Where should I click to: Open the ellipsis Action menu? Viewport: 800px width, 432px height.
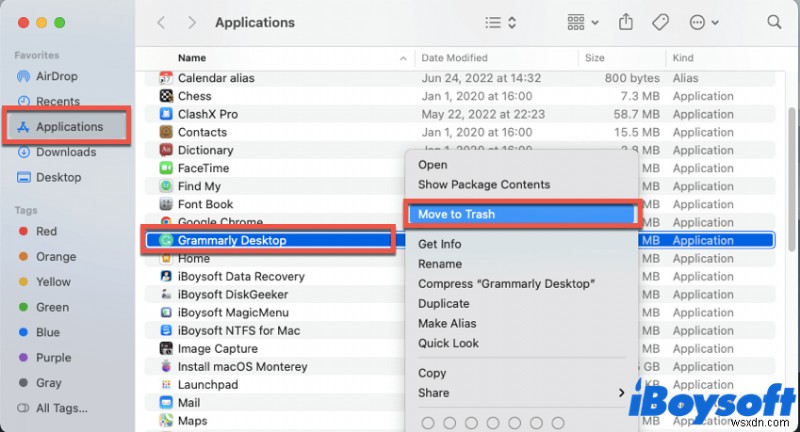pyautogui.click(x=704, y=22)
